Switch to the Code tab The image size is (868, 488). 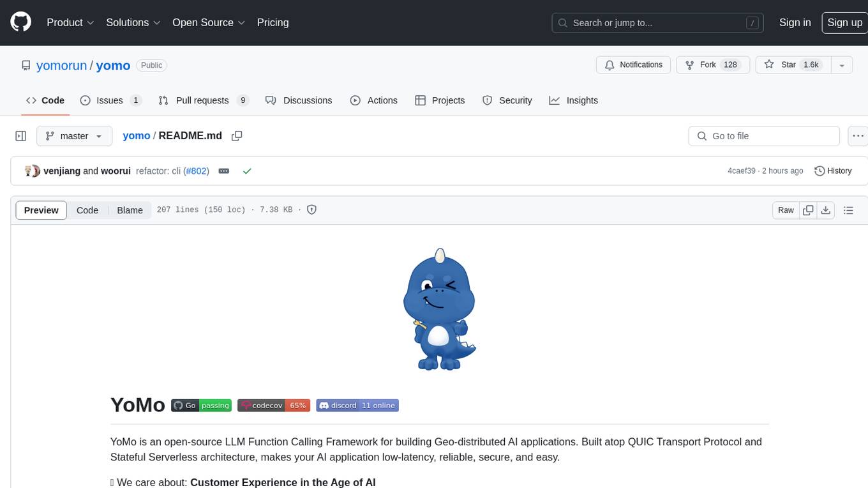45,100
